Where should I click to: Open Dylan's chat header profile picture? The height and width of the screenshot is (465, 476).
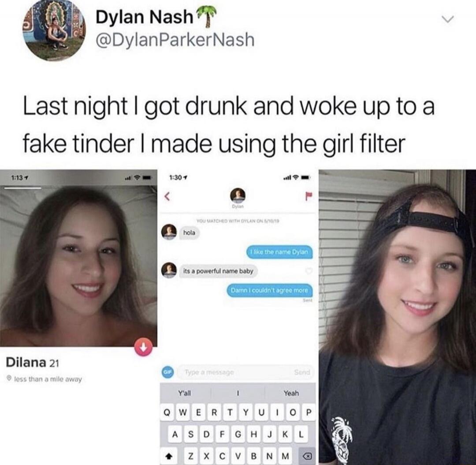(x=238, y=195)
